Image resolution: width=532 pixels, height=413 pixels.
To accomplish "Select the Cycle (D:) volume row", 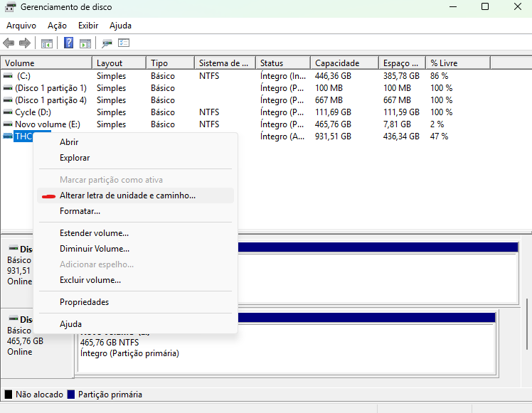I will point(246,112).
